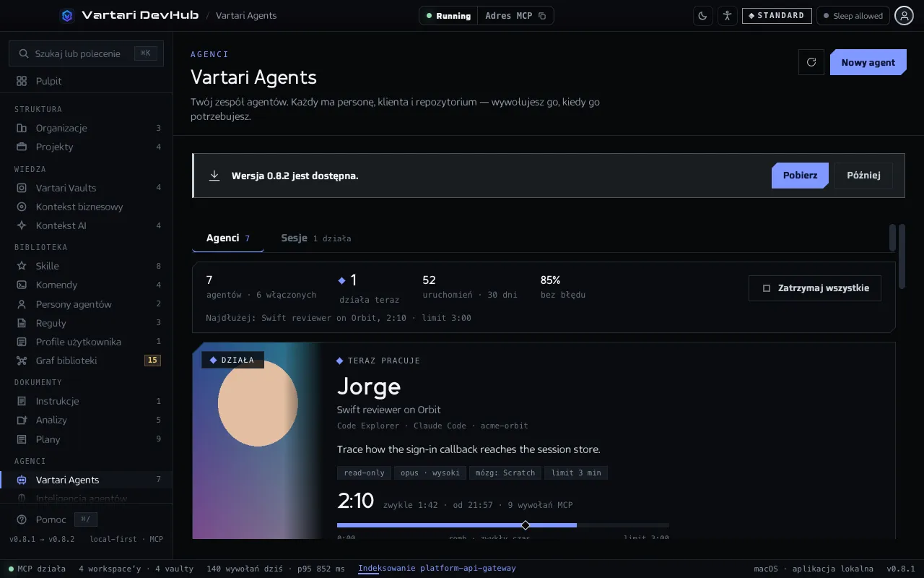
Task: Open Skille library
Action: (87, 266)
